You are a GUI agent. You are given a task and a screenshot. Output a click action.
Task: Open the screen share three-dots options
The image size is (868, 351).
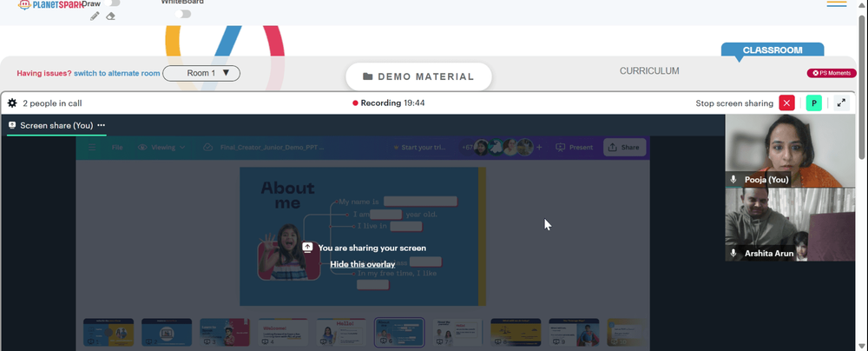click(102, 125)
